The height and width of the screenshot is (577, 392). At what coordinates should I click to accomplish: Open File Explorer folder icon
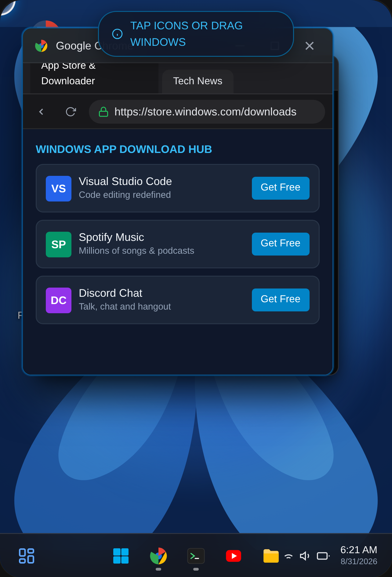click(271, 556)
